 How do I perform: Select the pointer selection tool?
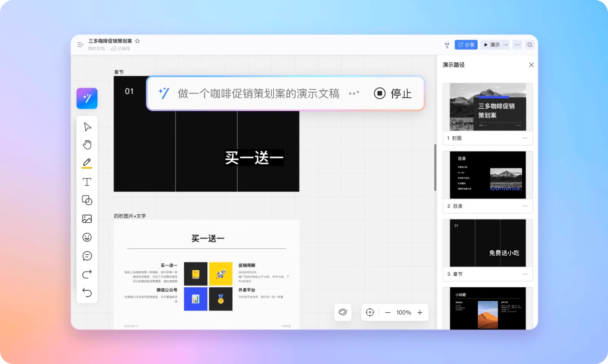click(x=87, y=127)
